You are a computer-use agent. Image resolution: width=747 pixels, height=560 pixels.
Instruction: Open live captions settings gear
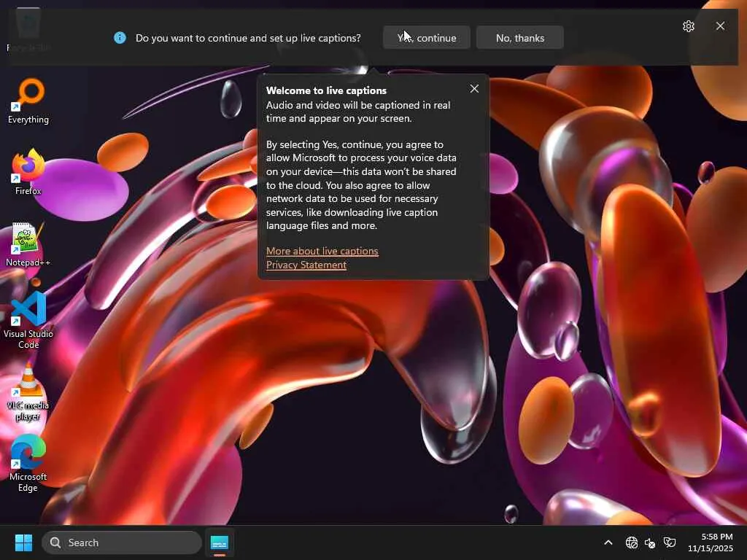(689, 26)
